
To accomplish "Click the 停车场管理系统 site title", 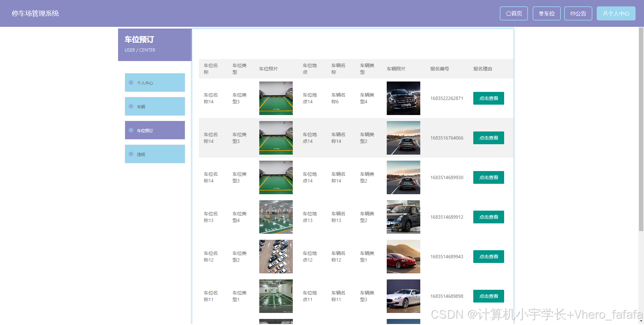I will click(35, 13).
